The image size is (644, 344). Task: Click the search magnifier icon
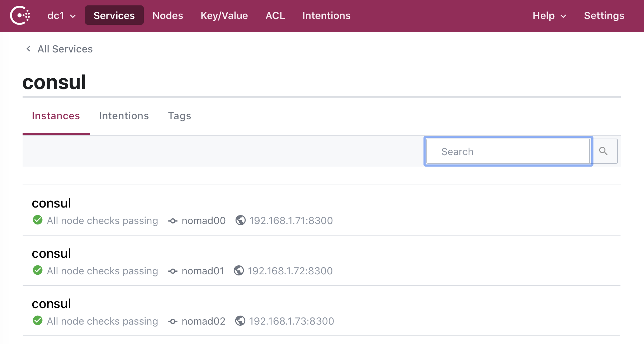[x=604, y=151]
